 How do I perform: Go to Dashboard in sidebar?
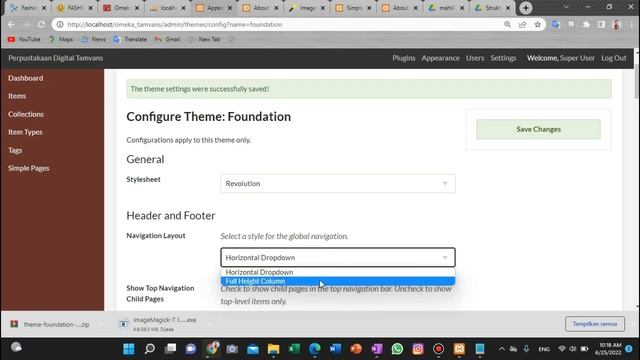26,78
